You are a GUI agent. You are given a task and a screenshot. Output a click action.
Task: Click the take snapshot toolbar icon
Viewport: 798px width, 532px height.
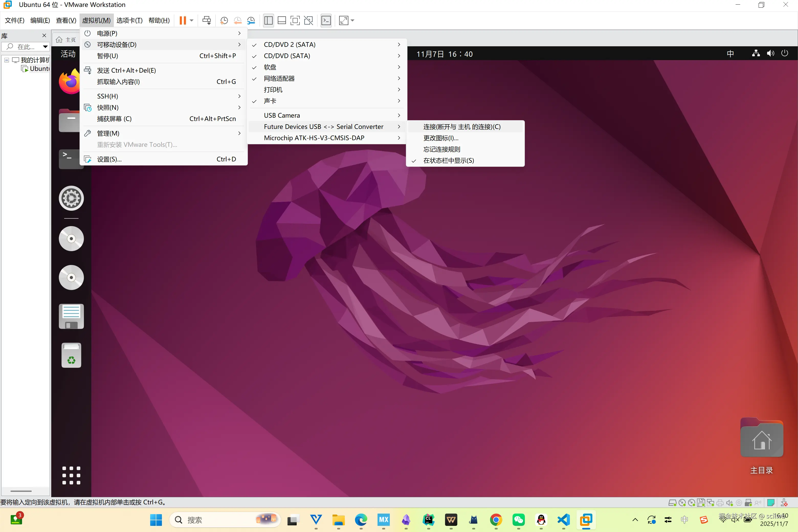click(224, 20)
